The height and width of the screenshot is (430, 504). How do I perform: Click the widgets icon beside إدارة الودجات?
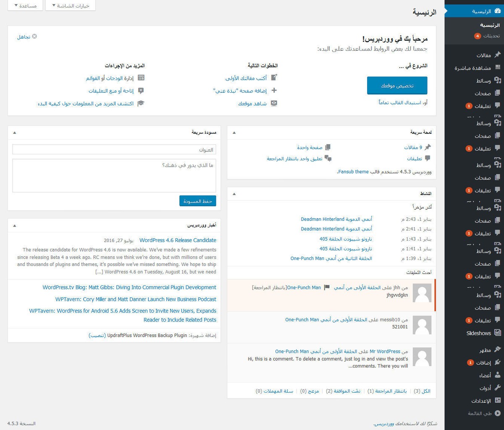pyautogui.click(x=141, y=78)
